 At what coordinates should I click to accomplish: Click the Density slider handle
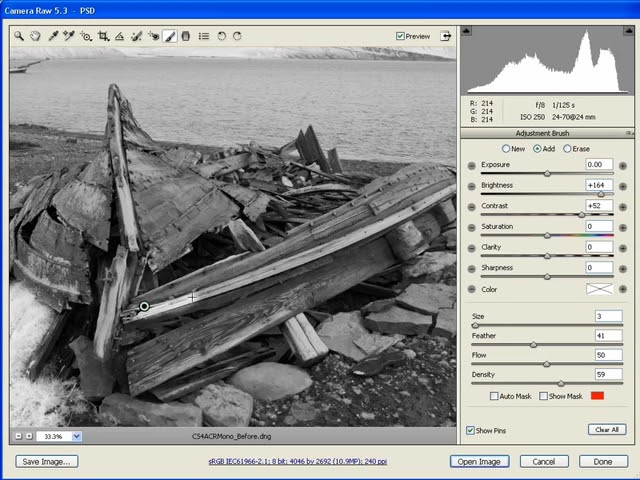coord(561,384)
